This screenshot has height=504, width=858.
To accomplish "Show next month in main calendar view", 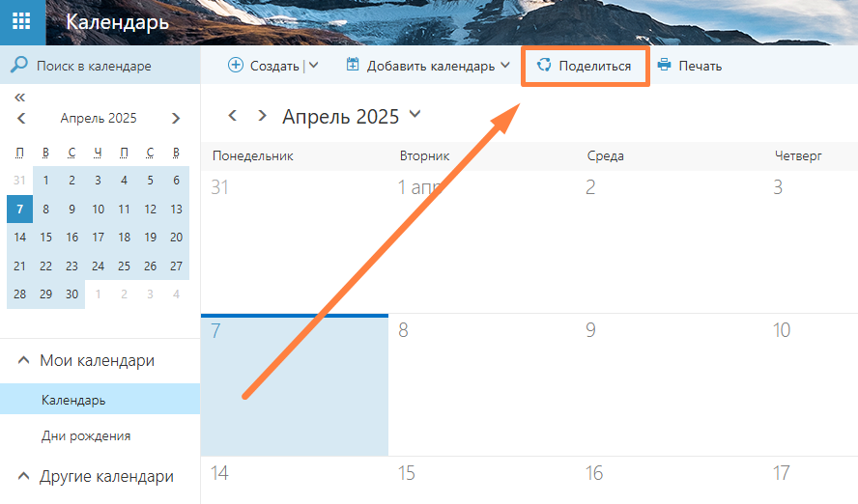I will point(262,116).
